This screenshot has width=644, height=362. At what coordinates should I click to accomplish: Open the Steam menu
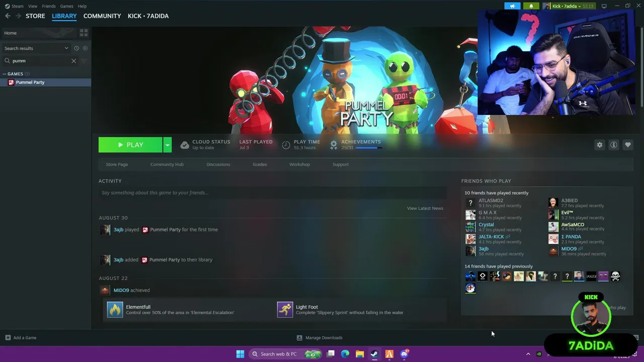[x=14, y=6]
